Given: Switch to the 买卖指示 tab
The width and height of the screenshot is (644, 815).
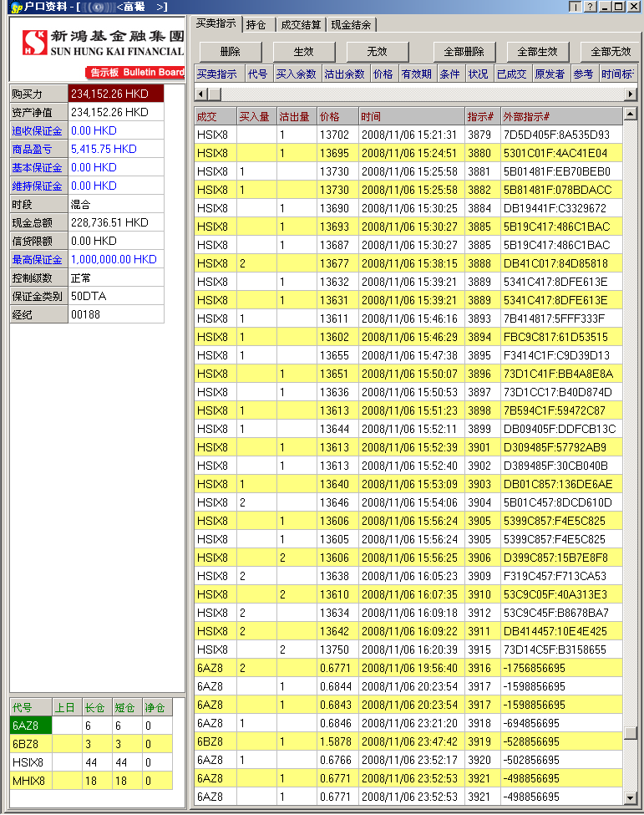Looking at the screenshot, I should (x=216, y=24).
